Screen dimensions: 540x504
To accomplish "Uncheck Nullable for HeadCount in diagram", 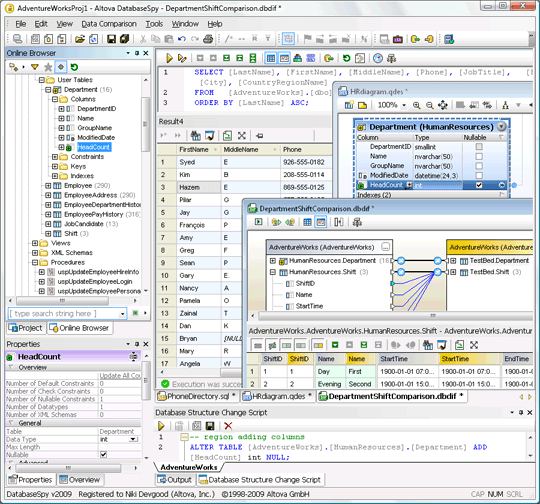I will (x=479, y=185).
